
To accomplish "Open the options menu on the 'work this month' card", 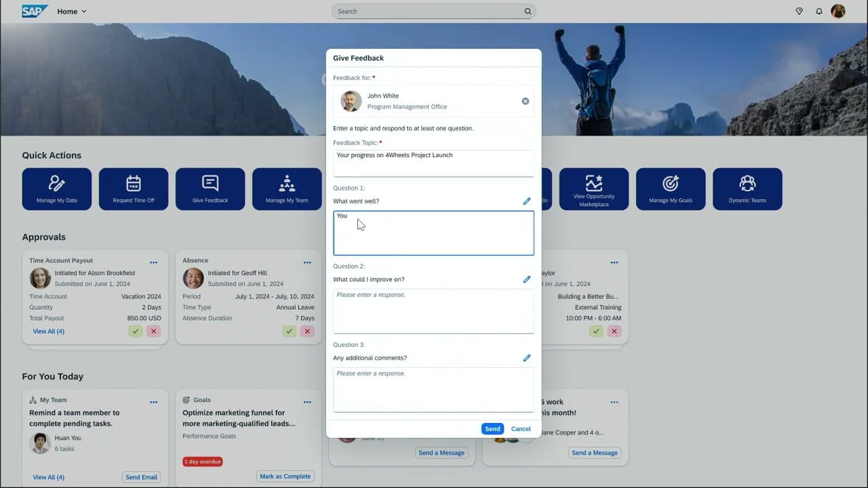I will (614, 402).
